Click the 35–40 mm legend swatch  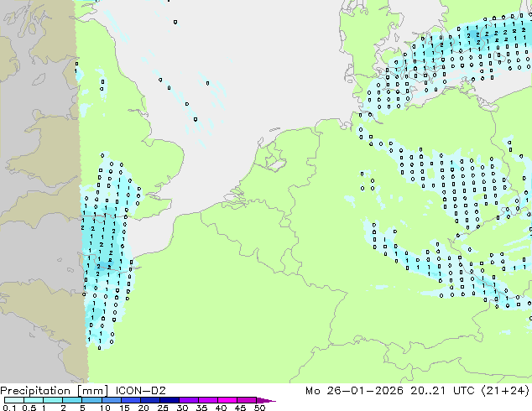(208, 400)
